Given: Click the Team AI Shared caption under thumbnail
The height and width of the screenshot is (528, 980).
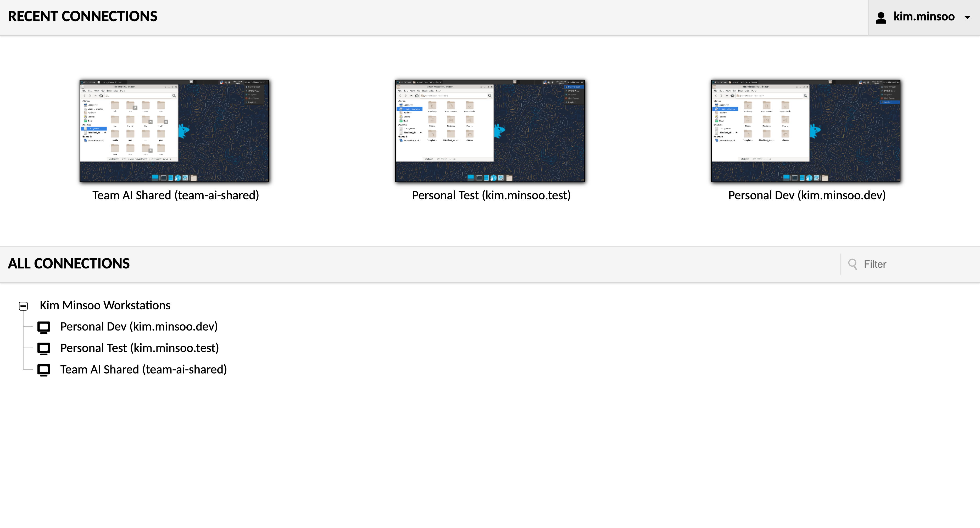Looking at the screenshot, I should pos(175,195).
